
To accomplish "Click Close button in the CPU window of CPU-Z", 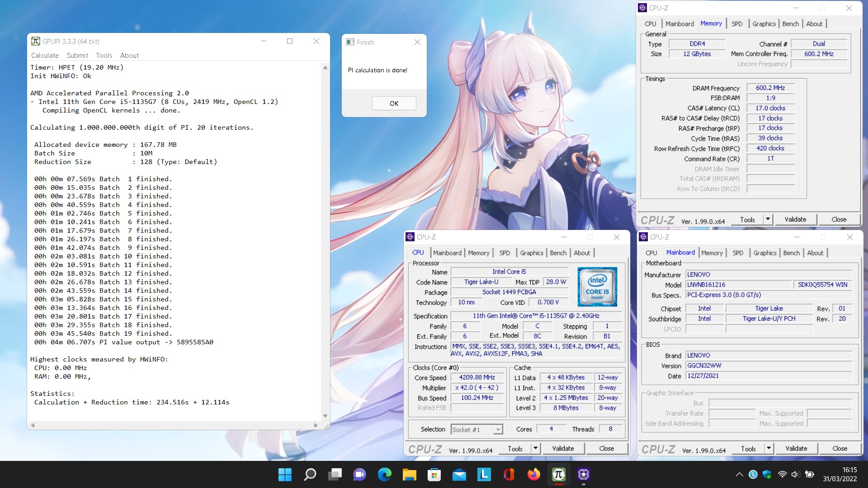I will coord(606,449).
